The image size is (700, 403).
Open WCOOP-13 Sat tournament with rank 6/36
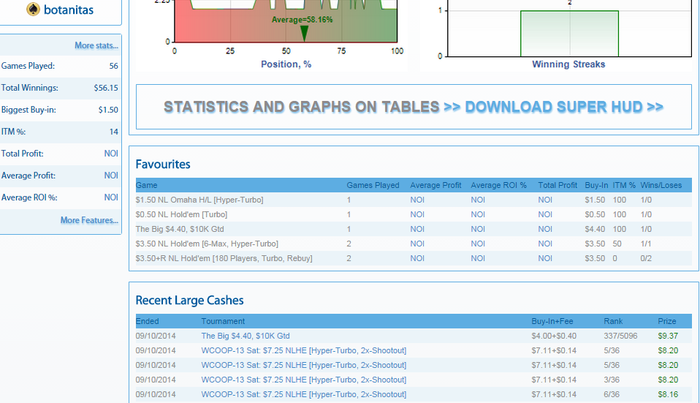[x=304, y=395]
